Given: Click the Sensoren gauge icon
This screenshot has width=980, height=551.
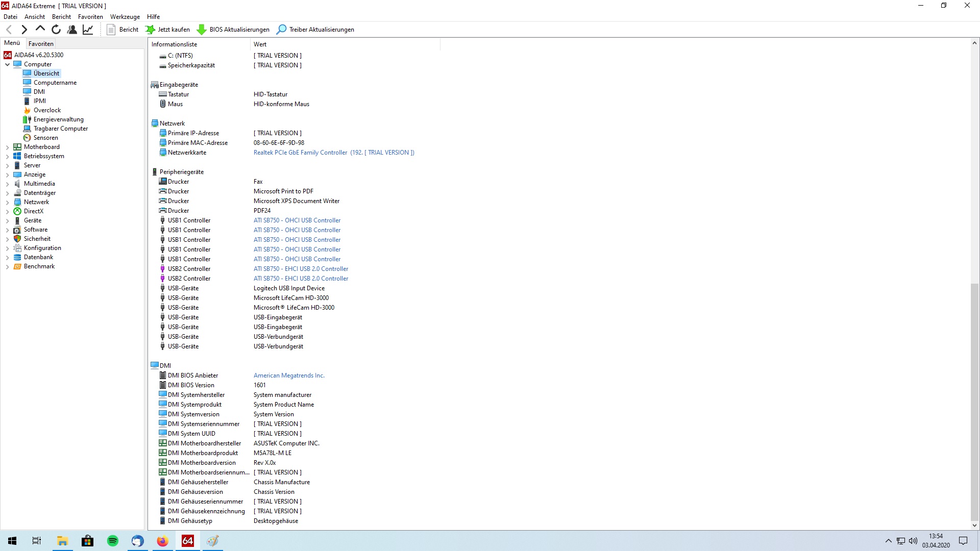Looking at the screenshot, I should click(27, 138).
